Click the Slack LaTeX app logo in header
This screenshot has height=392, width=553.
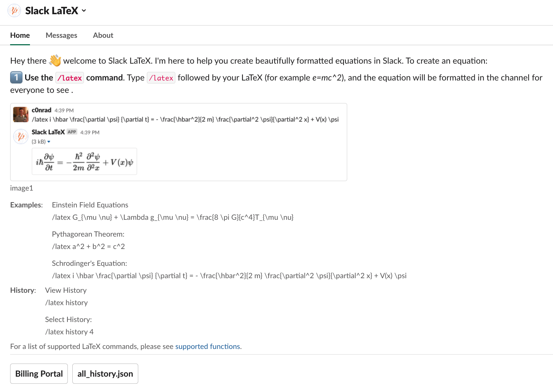point(14,10)
